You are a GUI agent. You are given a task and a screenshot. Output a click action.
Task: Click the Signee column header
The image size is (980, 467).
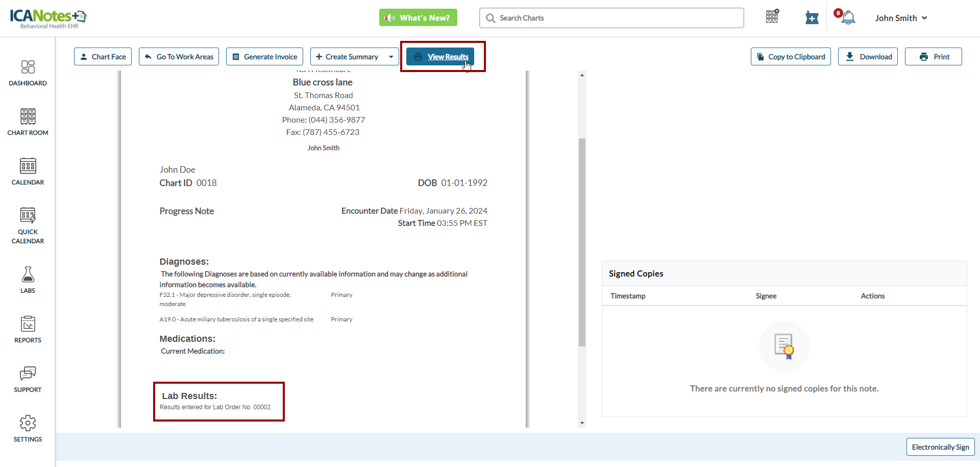(766, 296)
